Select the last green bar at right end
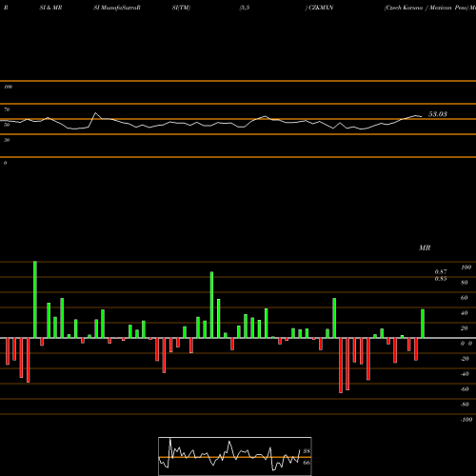476x476 pixels. (x=423, y=324)
